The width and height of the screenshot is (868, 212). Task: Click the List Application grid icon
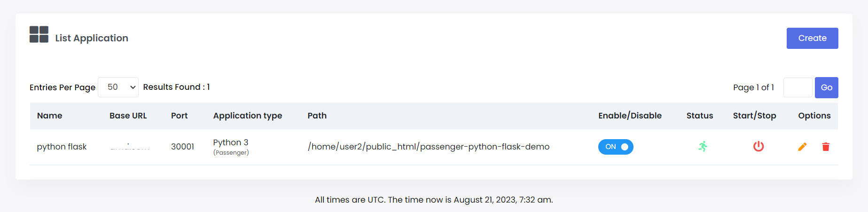[x=39, y=34]
